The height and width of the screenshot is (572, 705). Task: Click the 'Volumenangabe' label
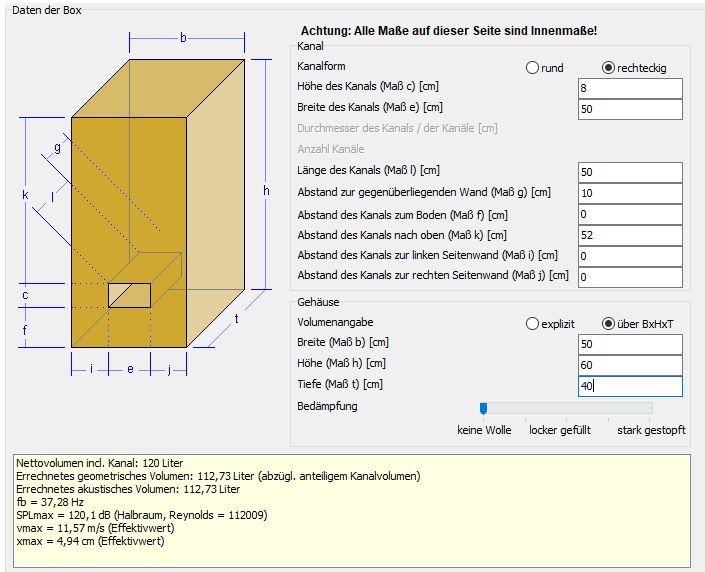[x=335, y=322]
